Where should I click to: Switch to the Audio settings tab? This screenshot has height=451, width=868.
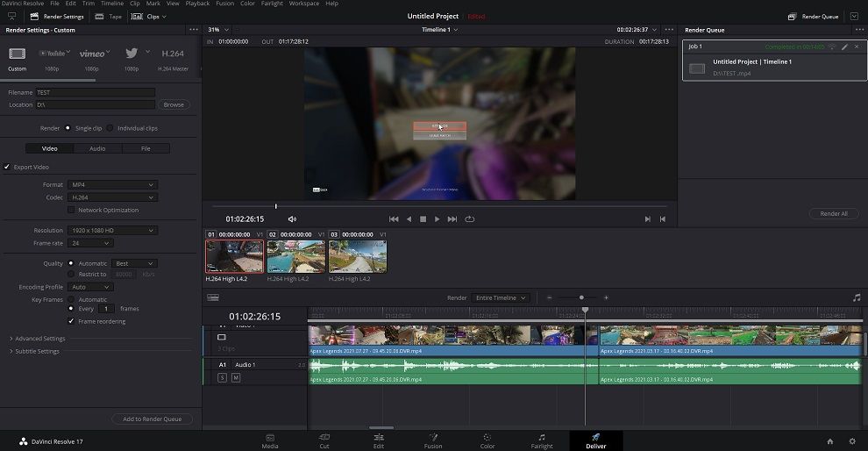tap(97, 148)
